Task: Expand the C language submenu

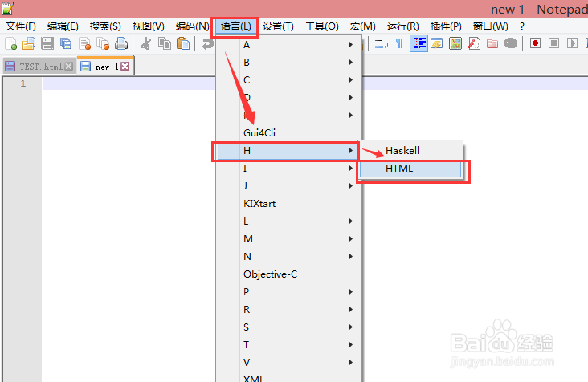Action: (288, 79)
